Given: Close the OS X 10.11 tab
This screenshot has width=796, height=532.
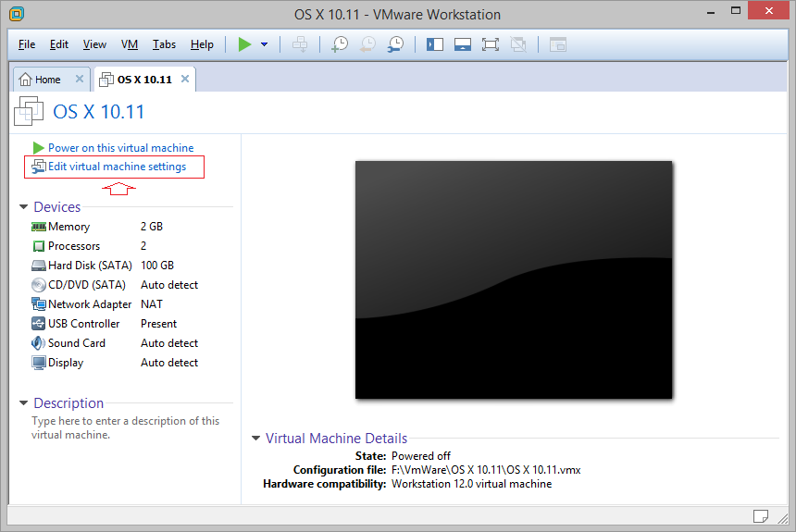Looking at the screenshot, I should pyautogui.click(x=185, y=79).
